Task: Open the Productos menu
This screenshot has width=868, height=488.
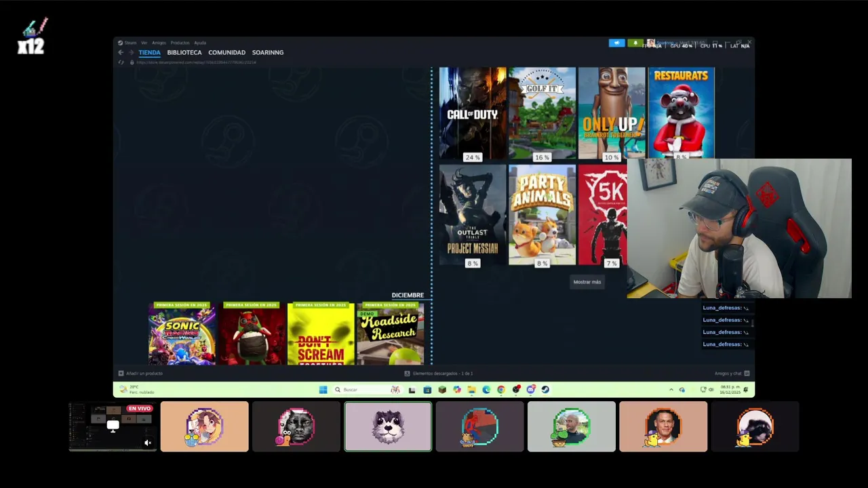Action: 180,43
